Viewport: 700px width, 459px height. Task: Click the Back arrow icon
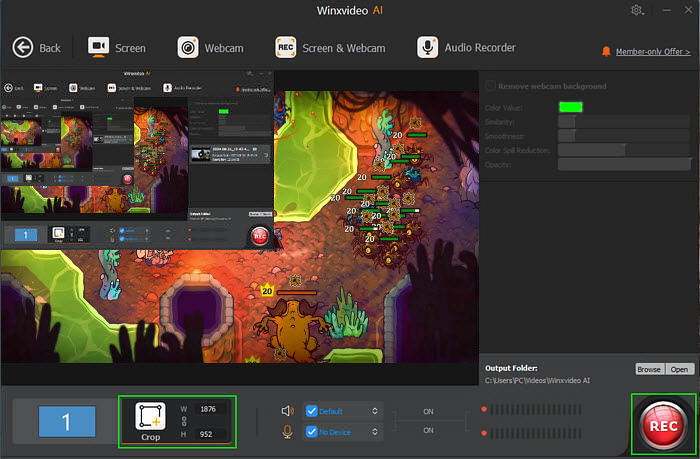[x=24, y=47]
